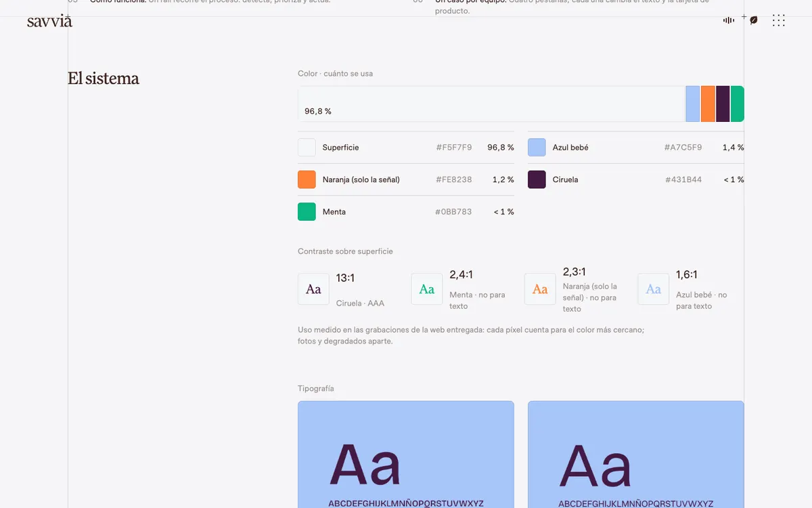The height and width of the screenshot is (508, 812).
Task: Click the mint green segment of the usage bar
Action: coord(738,104)
